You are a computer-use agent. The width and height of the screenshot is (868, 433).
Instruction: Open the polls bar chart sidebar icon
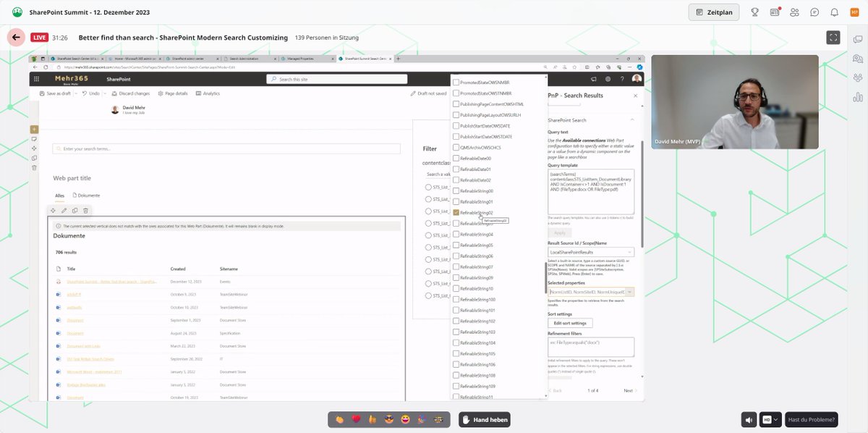coord(857,96)
